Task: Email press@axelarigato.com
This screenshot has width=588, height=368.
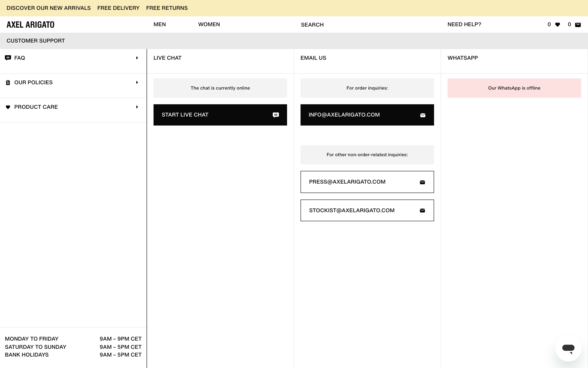Action: click(x=367, y=182)
